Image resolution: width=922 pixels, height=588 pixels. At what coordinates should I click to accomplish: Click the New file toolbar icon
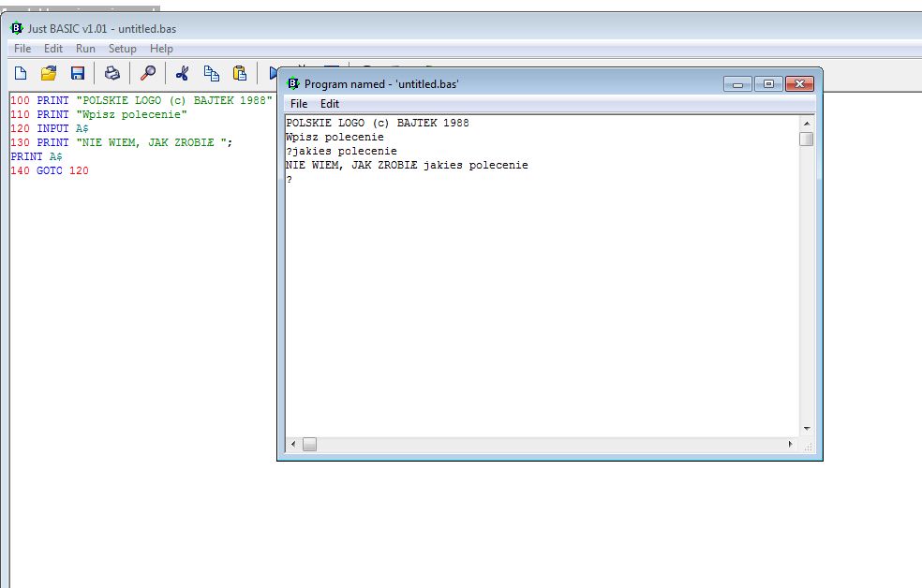point(21,73)
